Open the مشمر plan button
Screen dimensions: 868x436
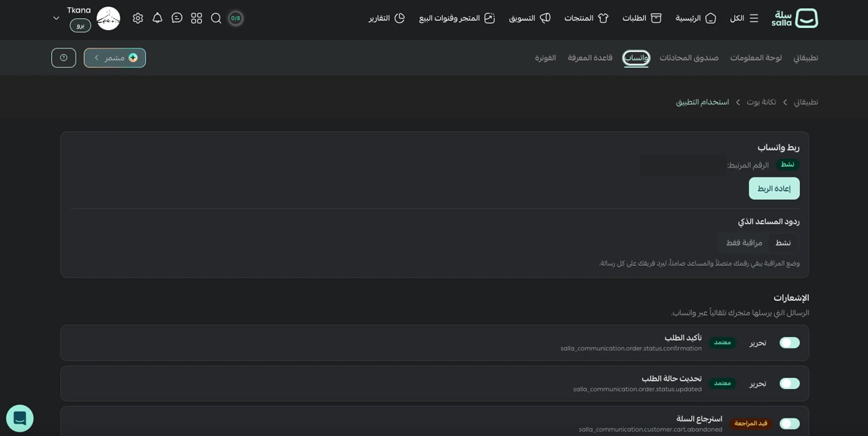pos(115,58)
